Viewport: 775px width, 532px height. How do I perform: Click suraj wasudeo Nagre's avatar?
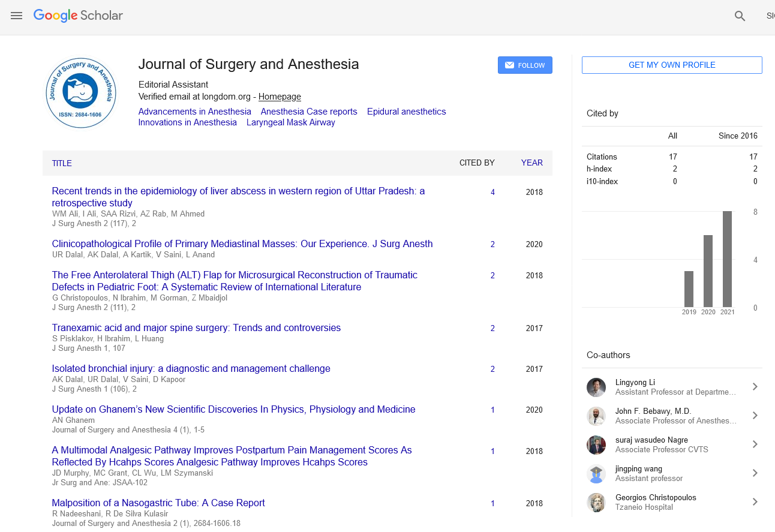point(596,445)
